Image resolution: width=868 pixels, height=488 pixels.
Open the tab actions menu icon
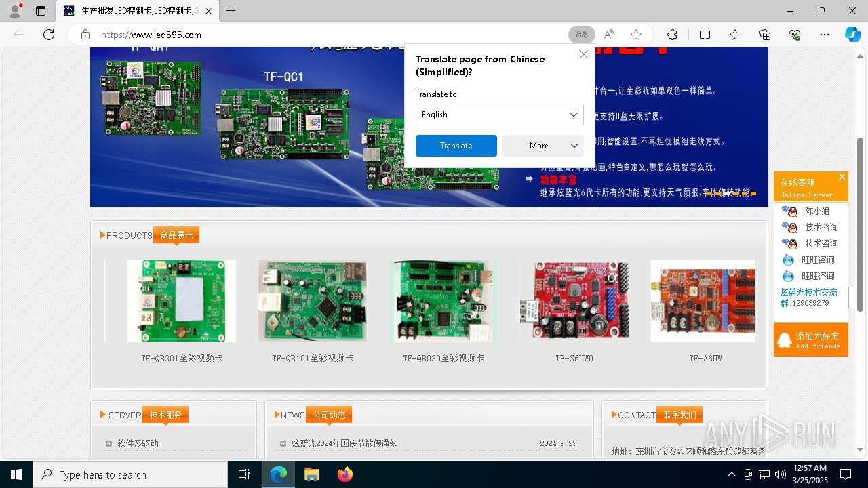[x=41, y=11]
